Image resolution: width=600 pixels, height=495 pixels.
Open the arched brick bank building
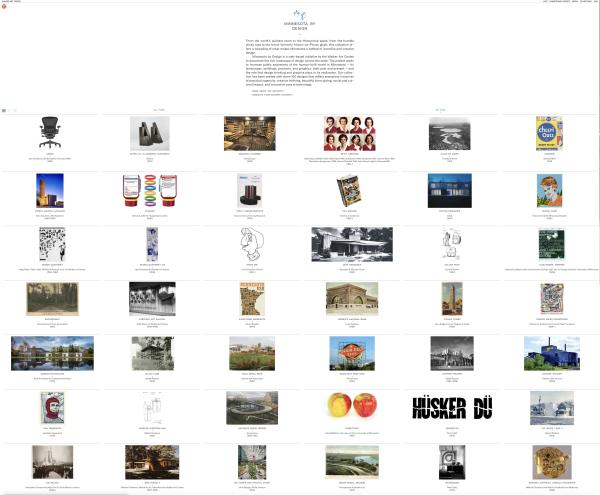[352, 299]
